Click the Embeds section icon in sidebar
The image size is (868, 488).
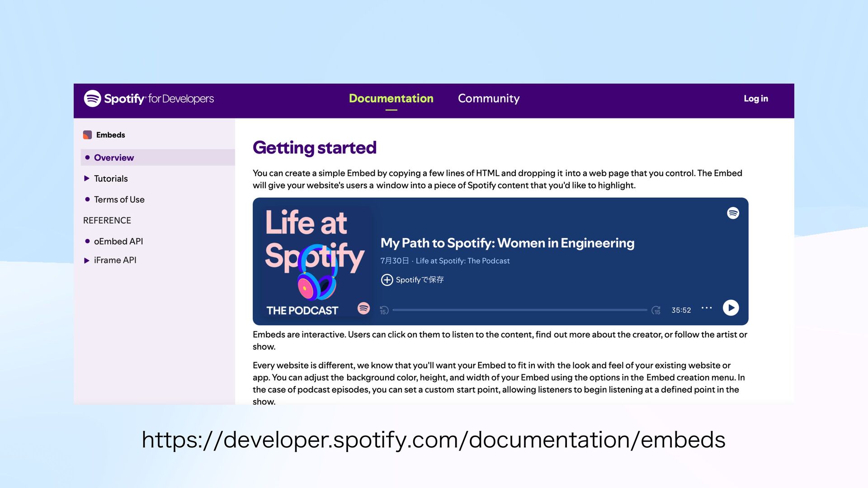[x=88, y=135]
